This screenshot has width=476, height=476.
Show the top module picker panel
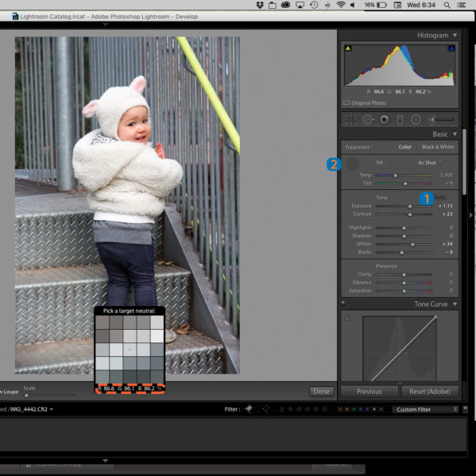click(106, 25)
